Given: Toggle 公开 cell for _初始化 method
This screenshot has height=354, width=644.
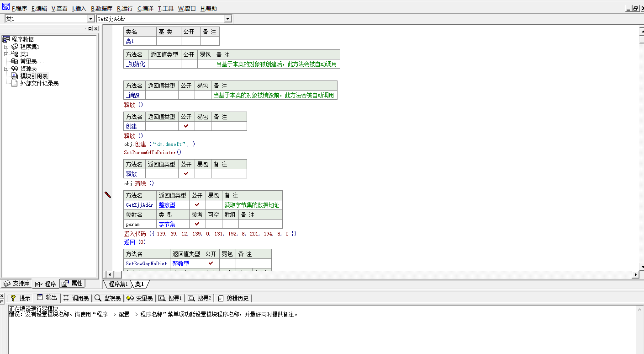Looking at the screenshot, I should [x=189, y=64].
